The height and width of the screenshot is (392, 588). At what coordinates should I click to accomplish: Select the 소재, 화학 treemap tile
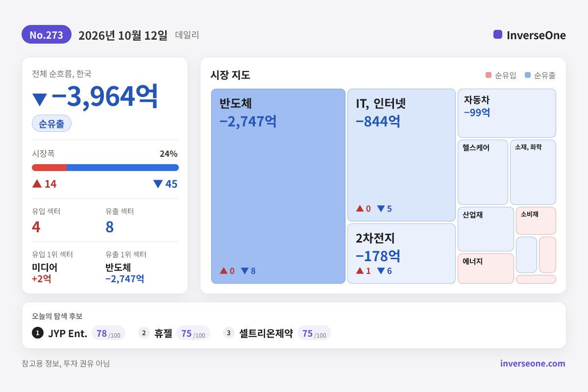tap(533, 172)
